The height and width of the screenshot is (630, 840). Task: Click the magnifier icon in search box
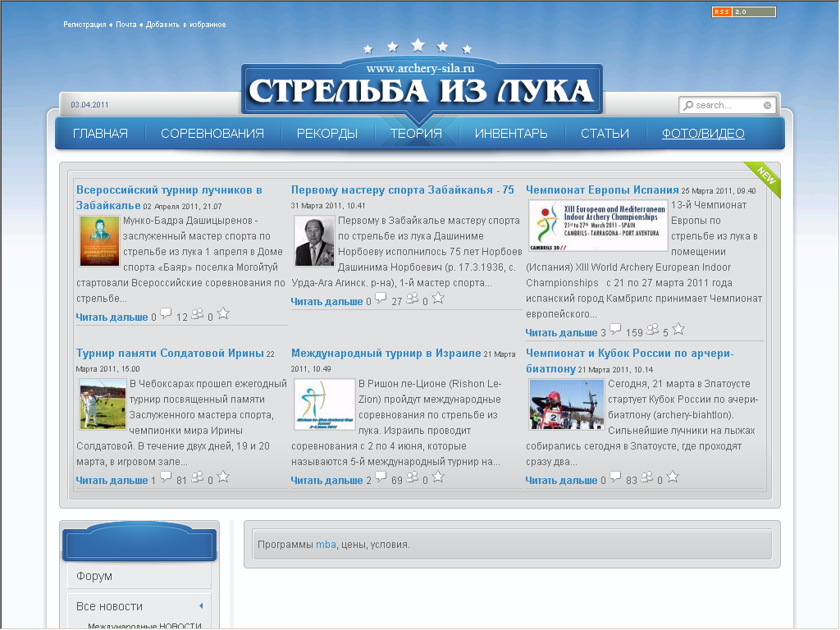688,106
